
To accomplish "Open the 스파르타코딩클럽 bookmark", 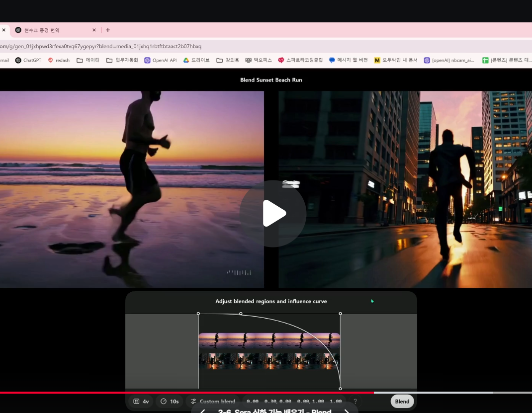I will [300, 60].
